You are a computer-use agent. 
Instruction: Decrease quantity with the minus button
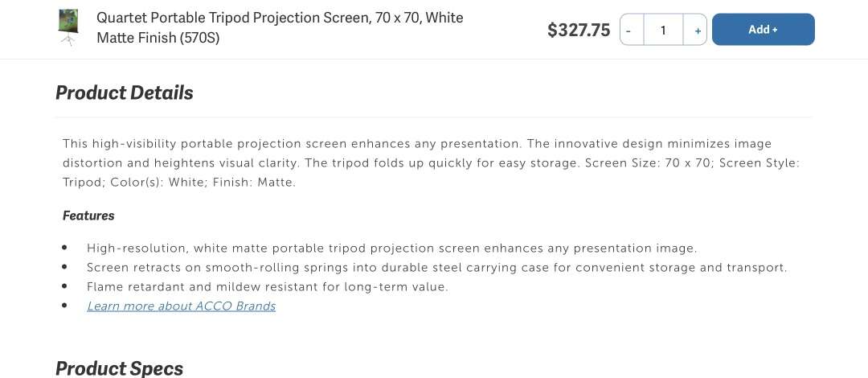click(x=631, y=30)
